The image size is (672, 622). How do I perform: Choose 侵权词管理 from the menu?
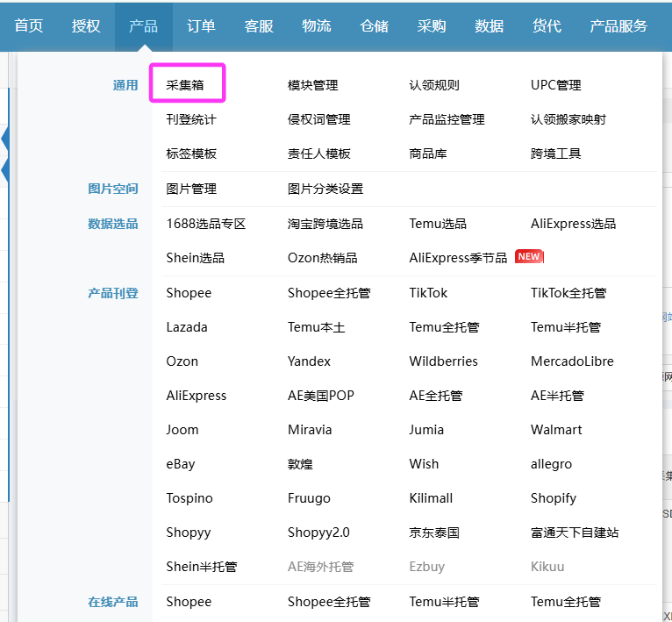[319, 119]
